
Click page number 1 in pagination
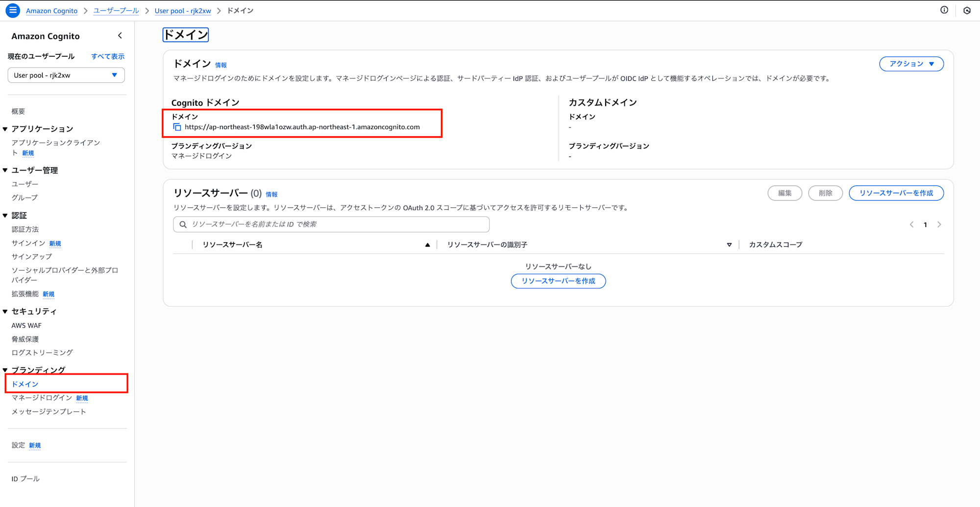tap(925, 225)
